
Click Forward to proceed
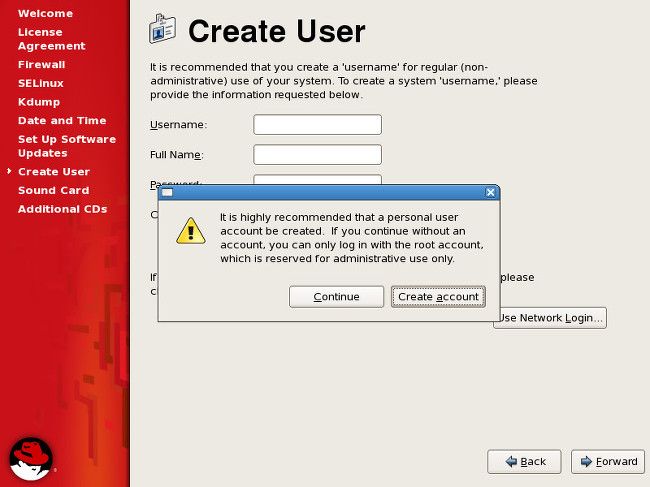[608, 461]
